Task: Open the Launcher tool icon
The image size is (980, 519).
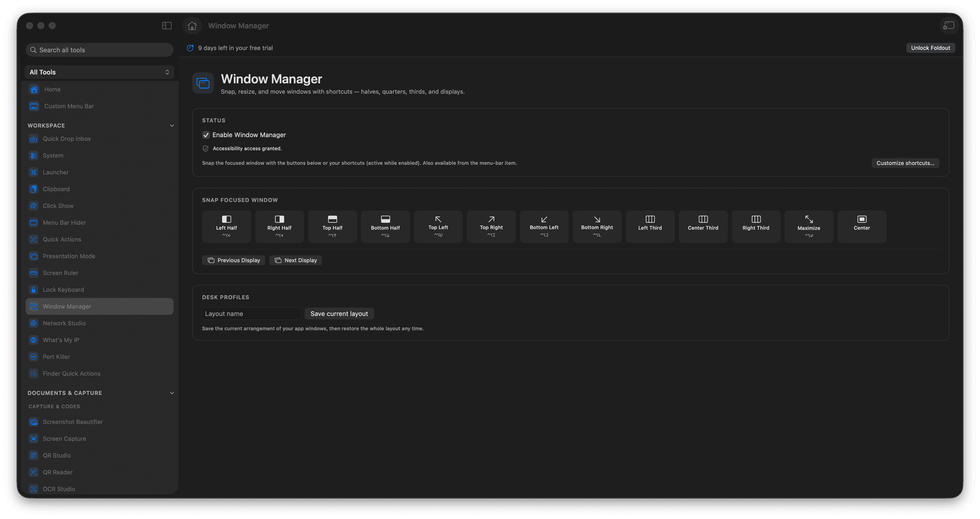Action: (x=34, y=173)
